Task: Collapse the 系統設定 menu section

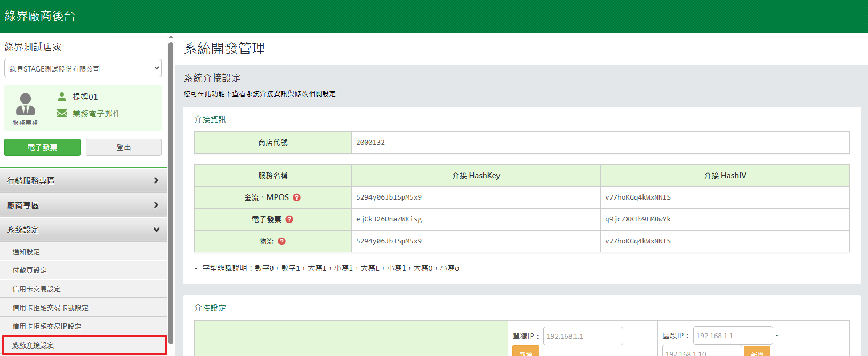Action: (83, 230)
